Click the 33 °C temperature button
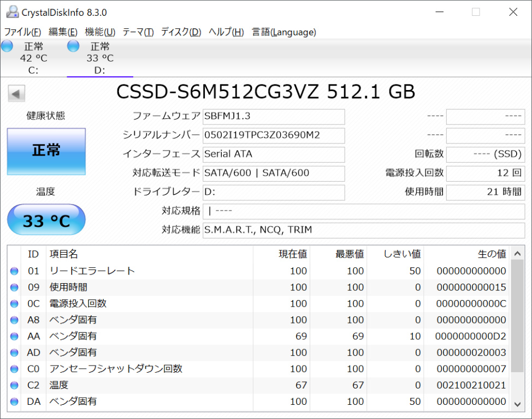 [x=46, y=220]
